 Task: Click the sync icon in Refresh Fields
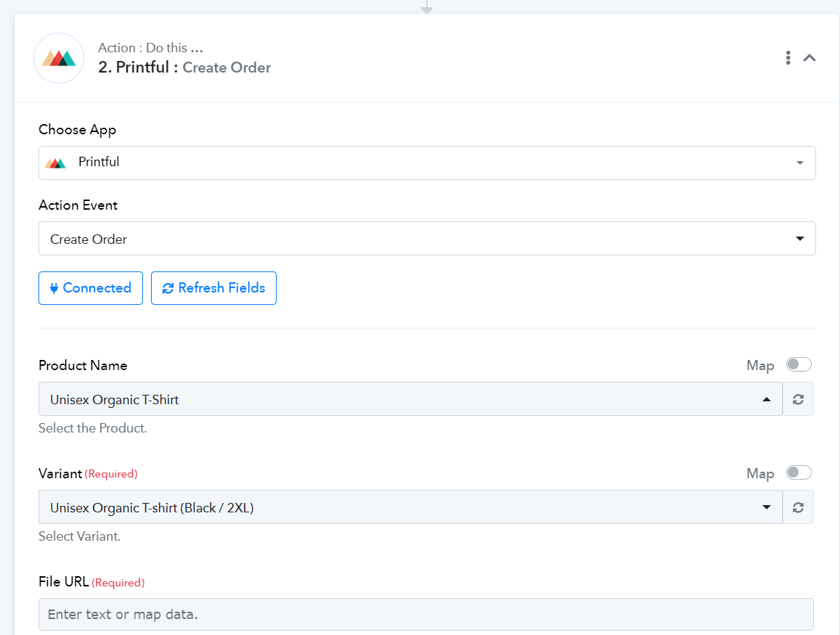pos(168,288)
